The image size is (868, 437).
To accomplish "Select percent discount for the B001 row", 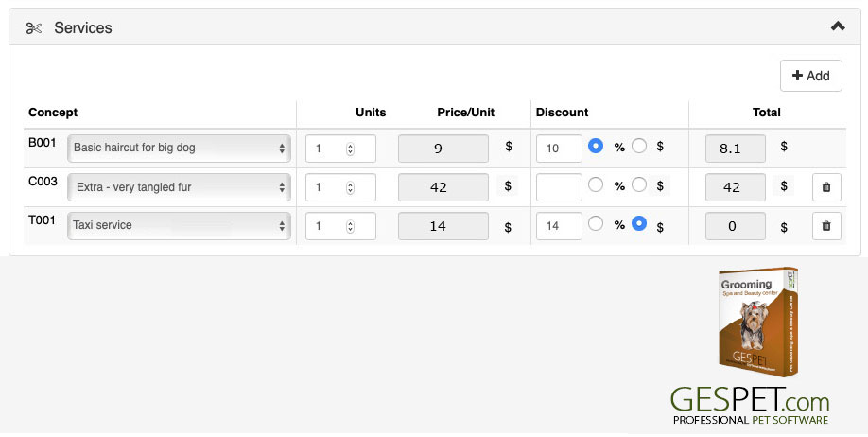I will (596, 146).
